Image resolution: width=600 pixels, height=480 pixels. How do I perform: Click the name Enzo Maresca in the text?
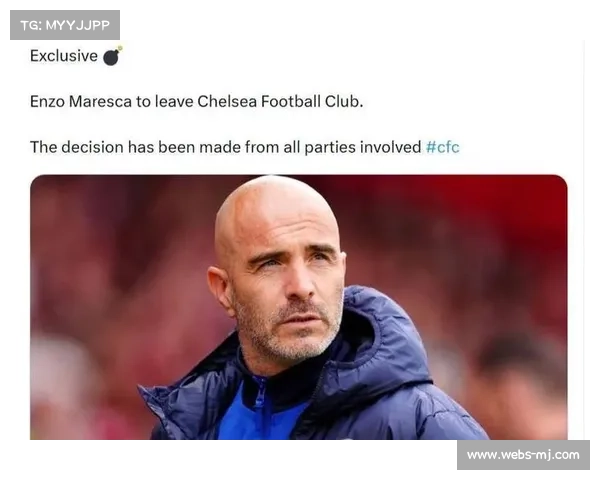click(x=81, y=101)
